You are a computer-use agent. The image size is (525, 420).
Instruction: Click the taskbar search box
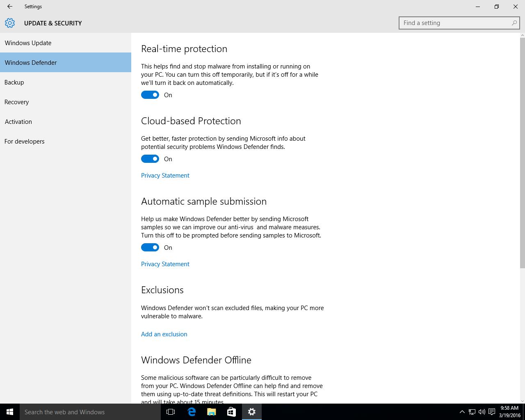click(90, 412)
